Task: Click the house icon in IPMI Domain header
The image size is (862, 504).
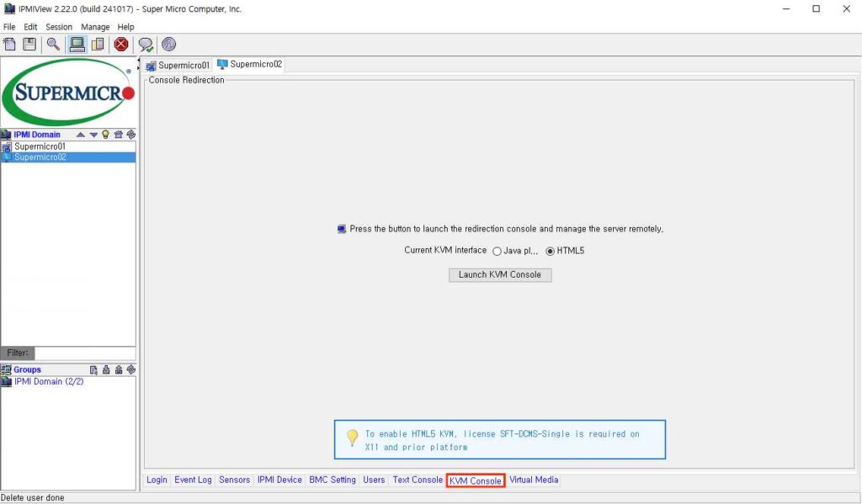Action: (118, 134)
